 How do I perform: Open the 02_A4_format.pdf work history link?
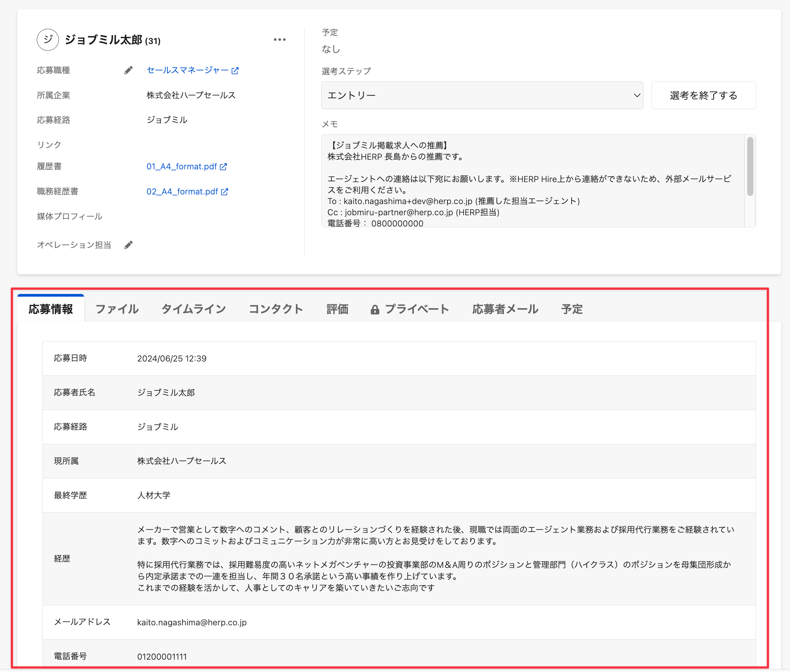click(182, 192)
